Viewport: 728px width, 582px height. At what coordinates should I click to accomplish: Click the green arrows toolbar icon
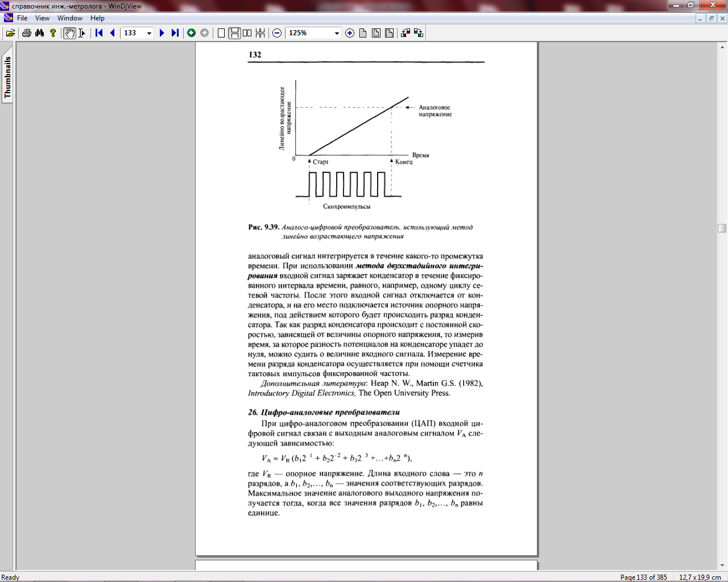(419, 33)
